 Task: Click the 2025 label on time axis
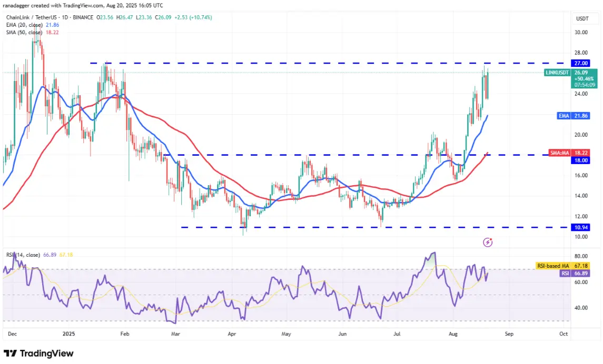pos(68,333)
